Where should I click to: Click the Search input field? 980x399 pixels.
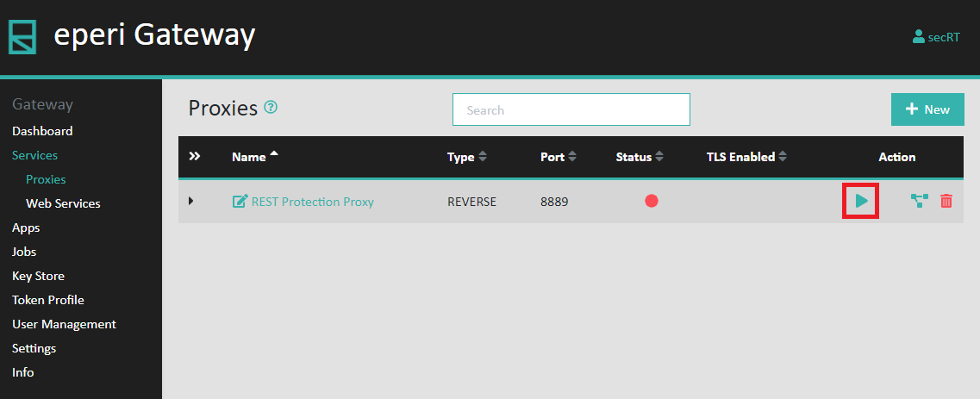571,110
